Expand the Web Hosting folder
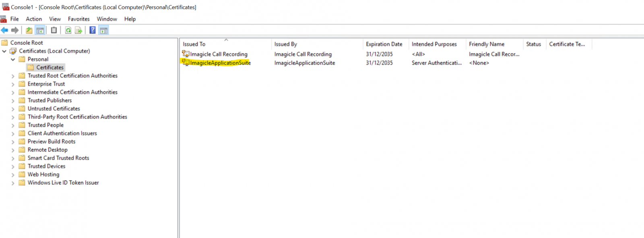 tap(13, 175)
